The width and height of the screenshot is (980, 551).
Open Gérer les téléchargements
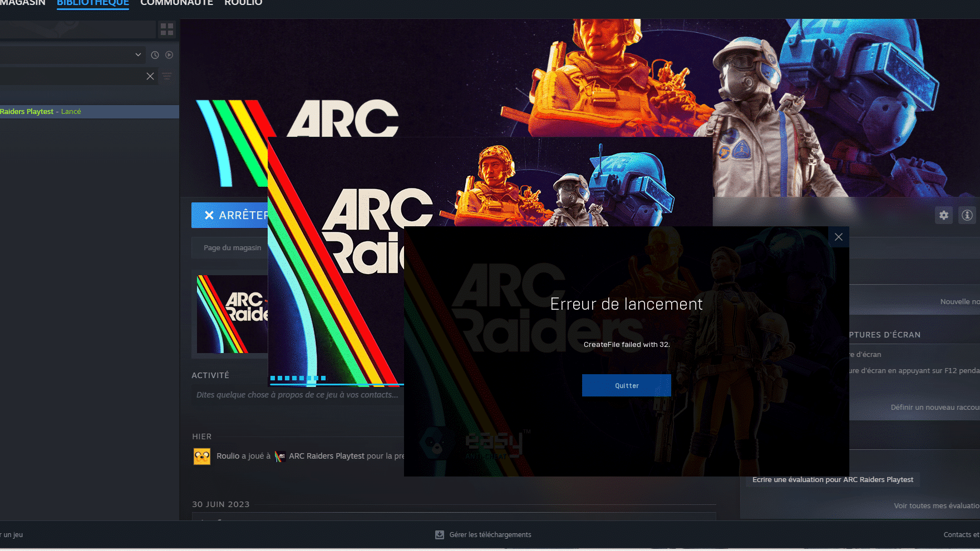tap(490, 535)
